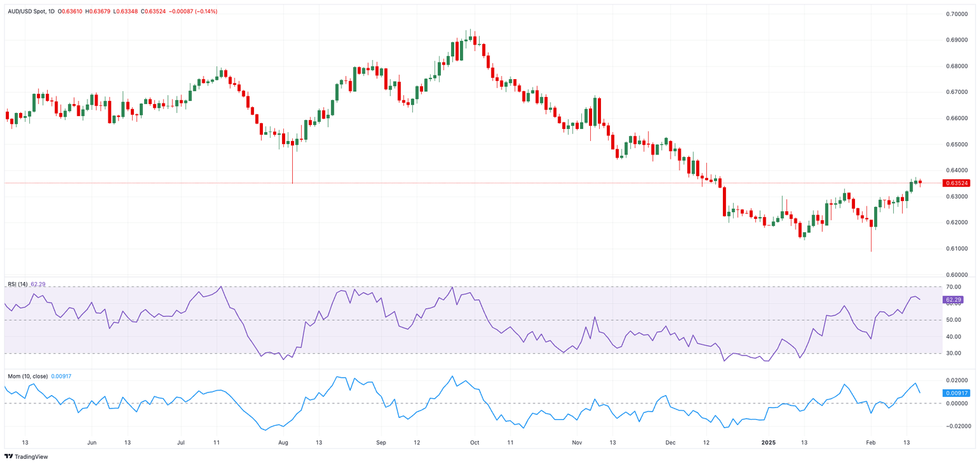Select the purple 62.29 RSI value tag
Screen dimensions: 980x464
coord(953,299)
